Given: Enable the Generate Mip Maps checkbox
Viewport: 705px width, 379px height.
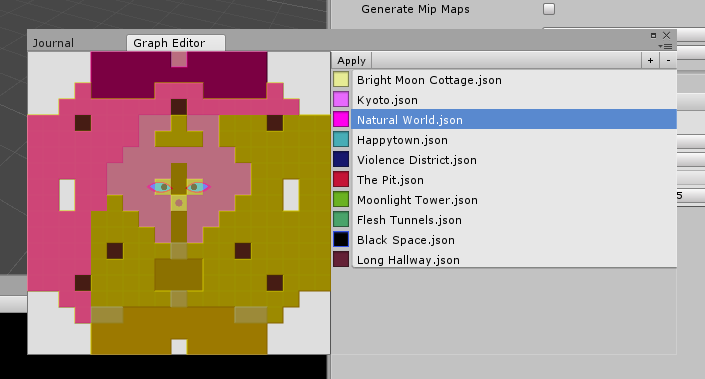Looking at the screenshot, I should pos(549,9).
